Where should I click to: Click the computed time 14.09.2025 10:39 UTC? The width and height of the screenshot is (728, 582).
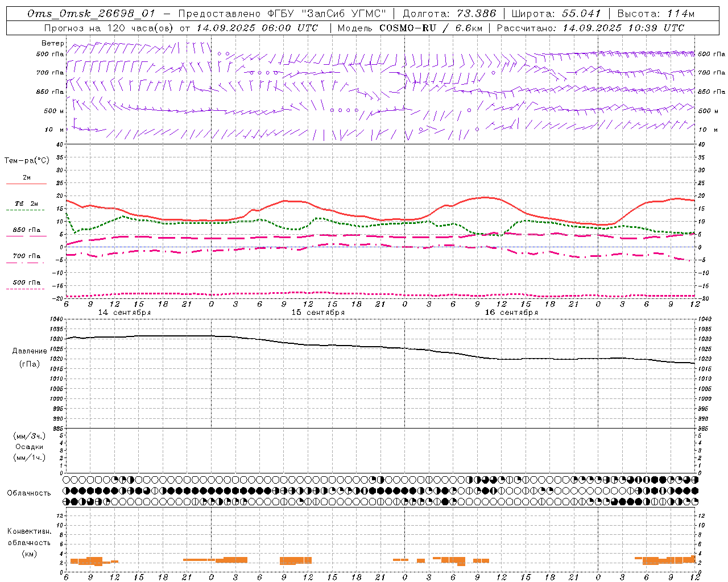(x=623, y=28)
